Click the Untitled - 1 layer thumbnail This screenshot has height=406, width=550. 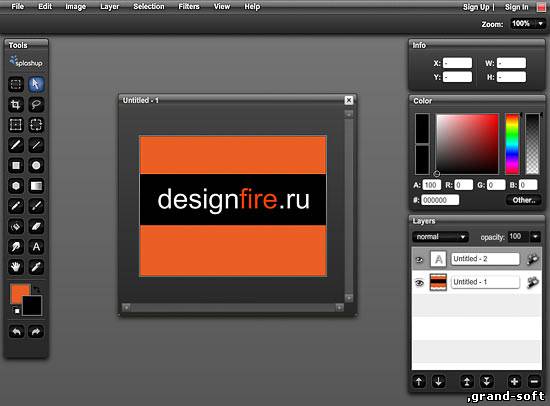[x=438, y=282]
